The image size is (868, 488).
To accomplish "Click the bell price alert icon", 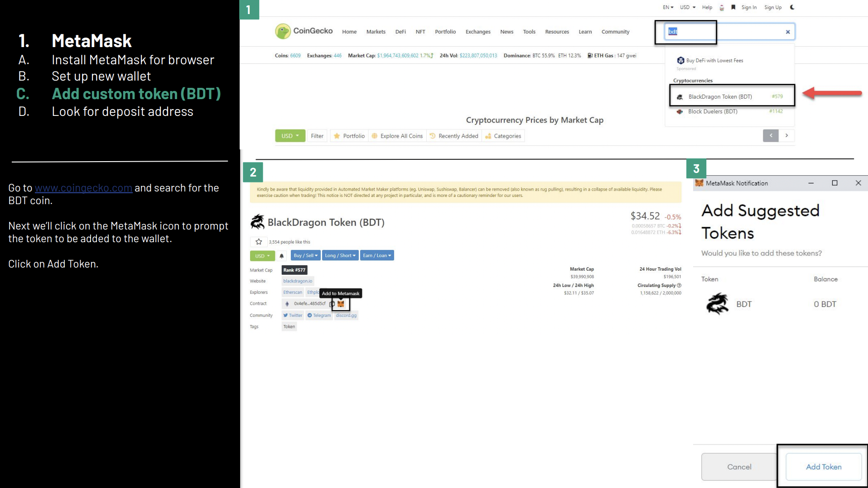I will click(x=281, y=256).
